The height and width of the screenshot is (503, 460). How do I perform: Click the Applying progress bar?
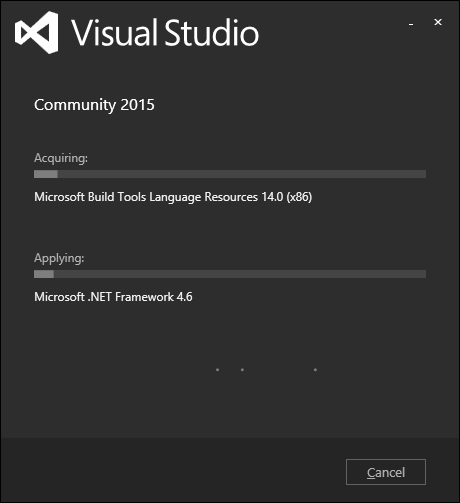click(230, 274)
